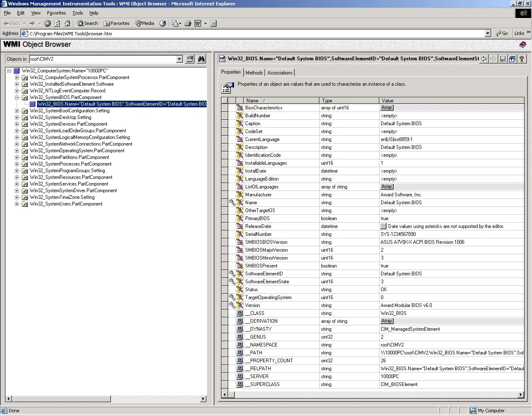Click in the Address input field
Screen dimensions: 532x416
click(256, 33)
